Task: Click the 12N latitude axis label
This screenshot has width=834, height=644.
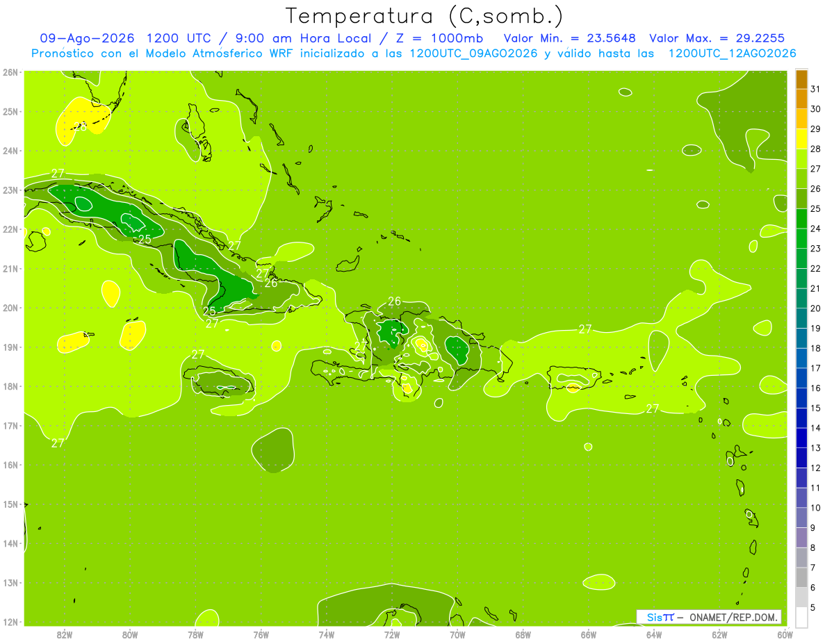Action: tap(10, 622)
